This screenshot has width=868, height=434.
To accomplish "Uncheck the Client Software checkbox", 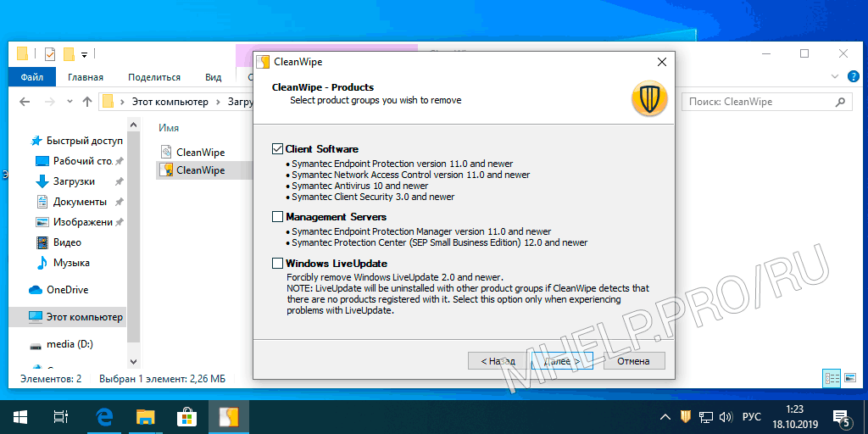I will coord(277,149).
